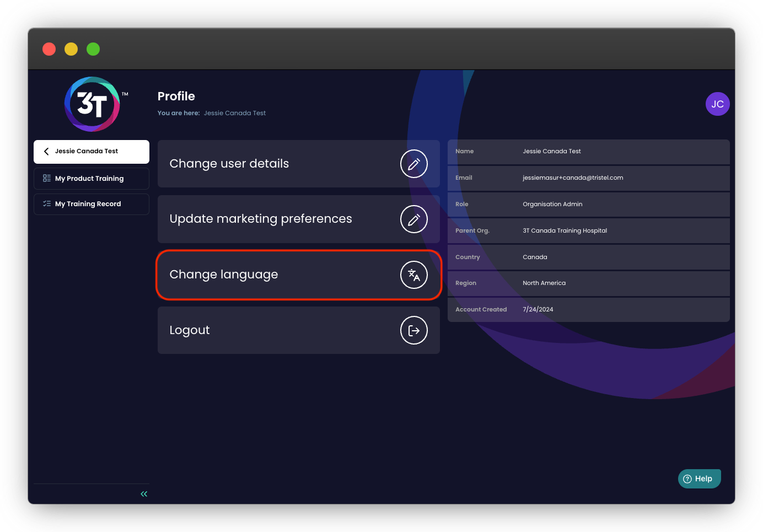Open the Help widget
The width and height of the screenshot is (763, 532).
coord(699,479)
